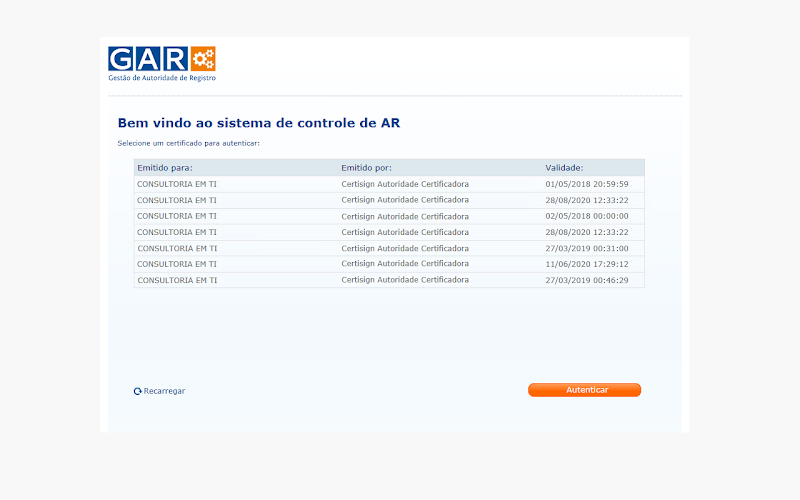Image resolution: width=800 pixels, height=500 pixels.
Task: Click the 'Emitido para:' column header
Action: pos(165,168)
